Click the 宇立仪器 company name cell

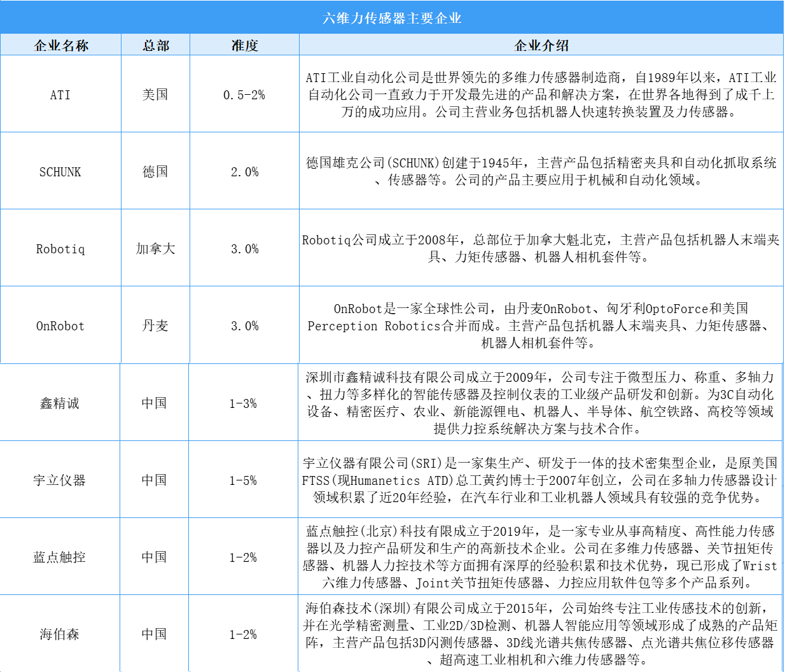pos(60,479)
